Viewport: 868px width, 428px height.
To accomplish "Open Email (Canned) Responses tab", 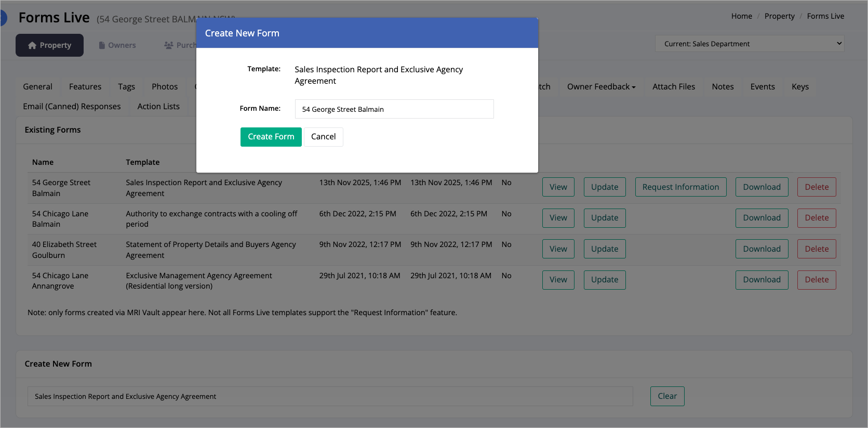I will tap(72, 107).
